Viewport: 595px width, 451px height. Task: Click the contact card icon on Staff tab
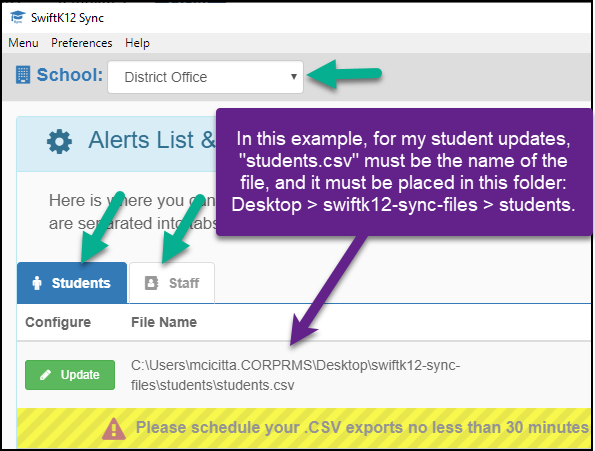[151, 283]
